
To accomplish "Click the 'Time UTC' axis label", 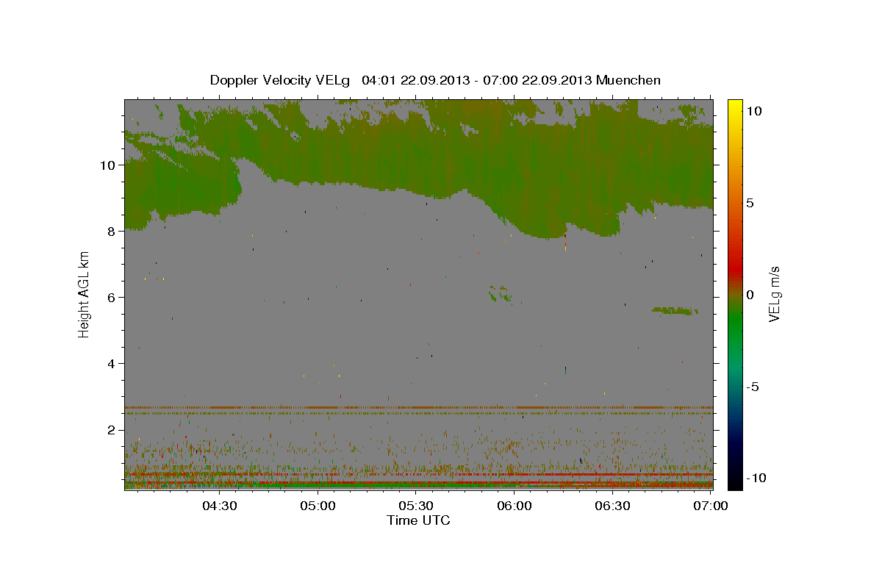I will pos(418,520).
